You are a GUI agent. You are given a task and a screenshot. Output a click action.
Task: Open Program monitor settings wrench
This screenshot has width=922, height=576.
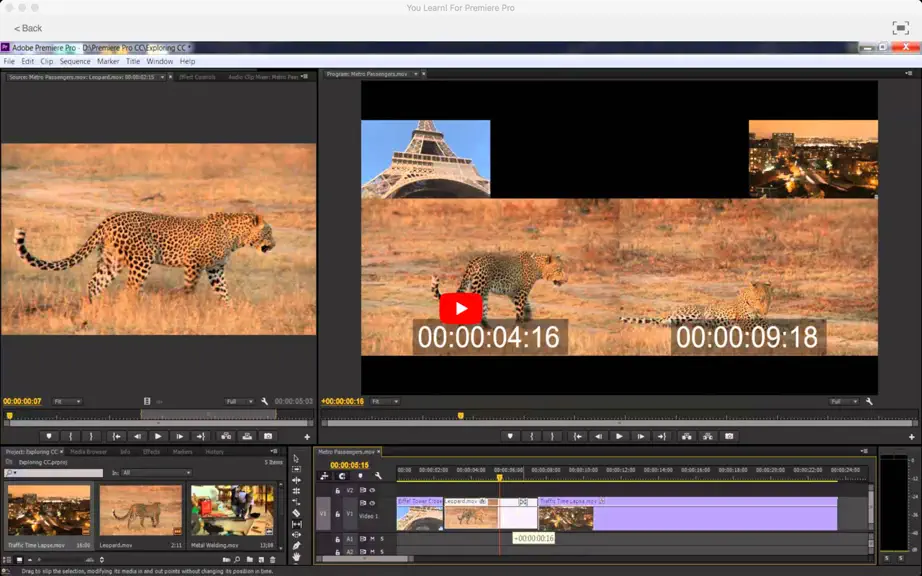pyautogui.click(x=869, y=401)
